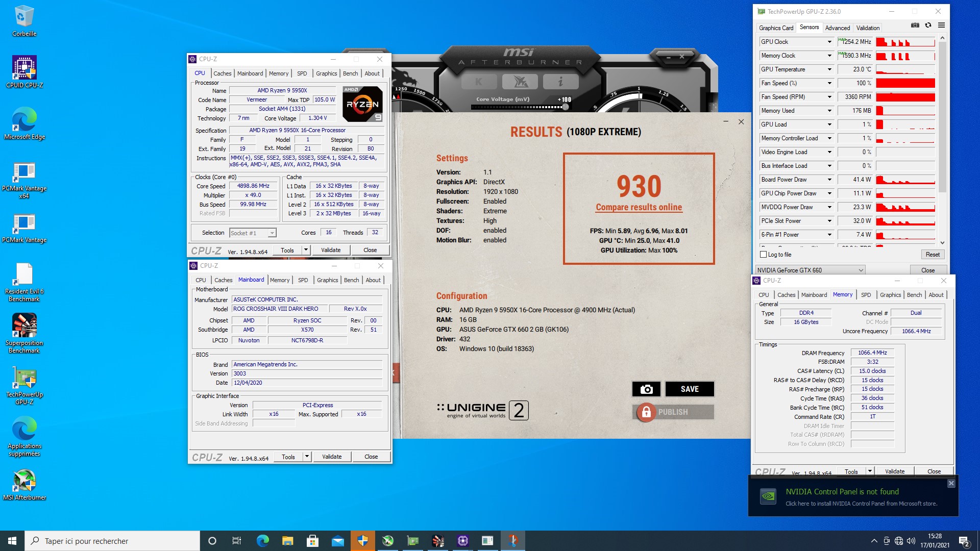
Task: Select the TechPowerUp GPU-Z desktop shortcut
Action: 24,386
